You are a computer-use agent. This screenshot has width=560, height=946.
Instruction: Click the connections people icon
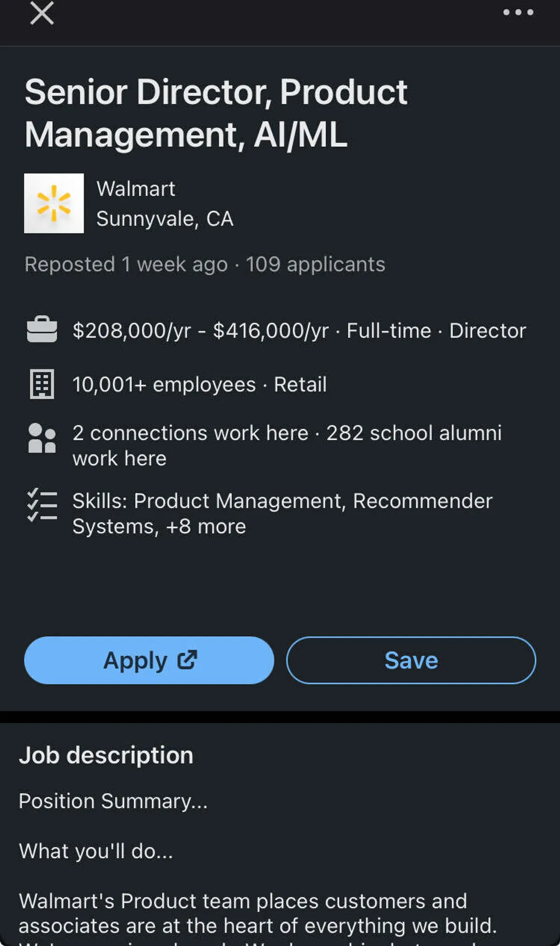coord(42,438)
